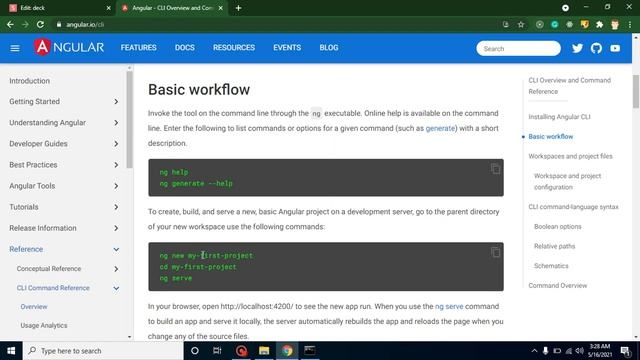Open the DOCS nav item
The height and width of the screenshot is (360, 640).
point(184,48)
